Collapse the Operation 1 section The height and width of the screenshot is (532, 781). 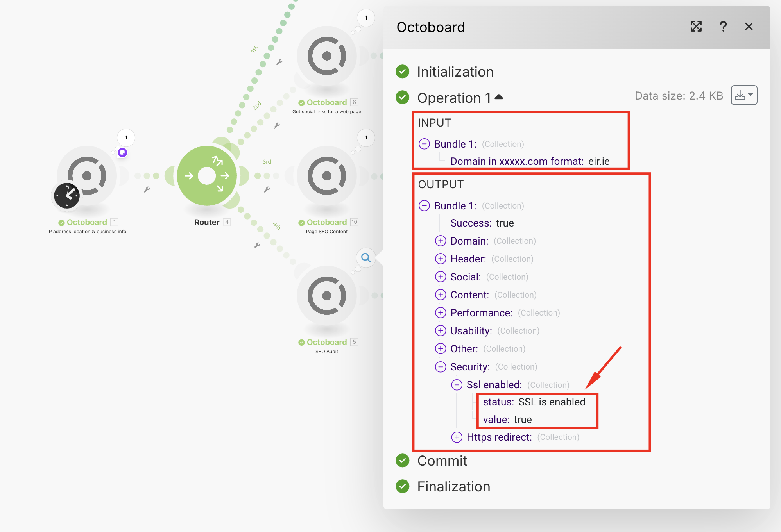tap(499, 97)
